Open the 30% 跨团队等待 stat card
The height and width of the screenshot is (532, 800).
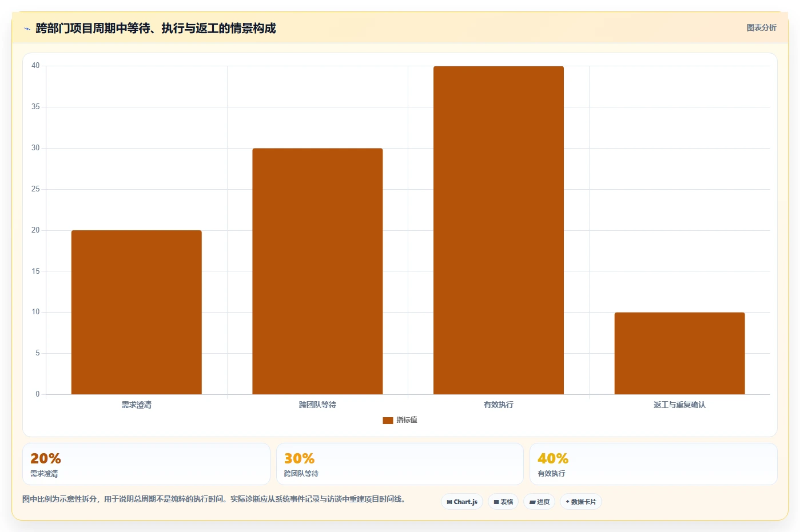click(400, 464)
